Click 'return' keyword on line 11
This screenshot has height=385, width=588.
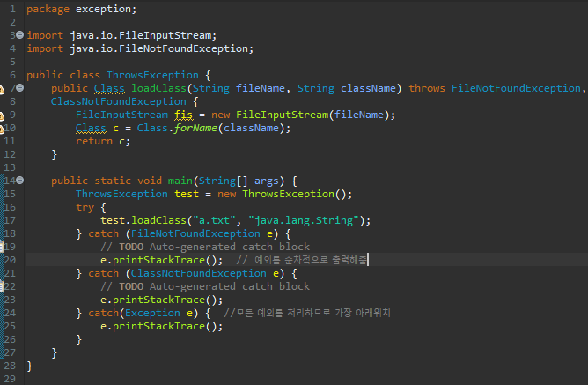94,141
